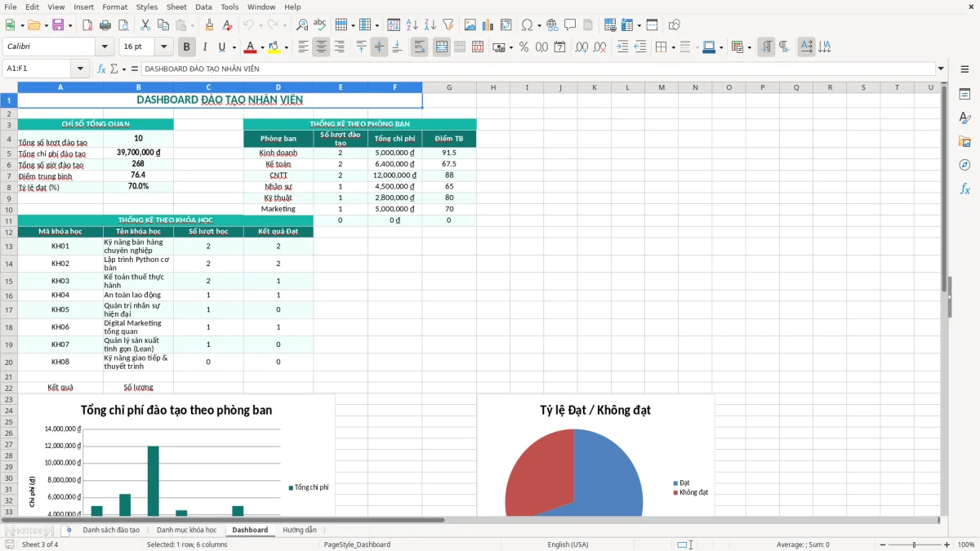This screenshot has width=980, height=551.
Task: Run the Spelling check icon
Action: (320, 25)
